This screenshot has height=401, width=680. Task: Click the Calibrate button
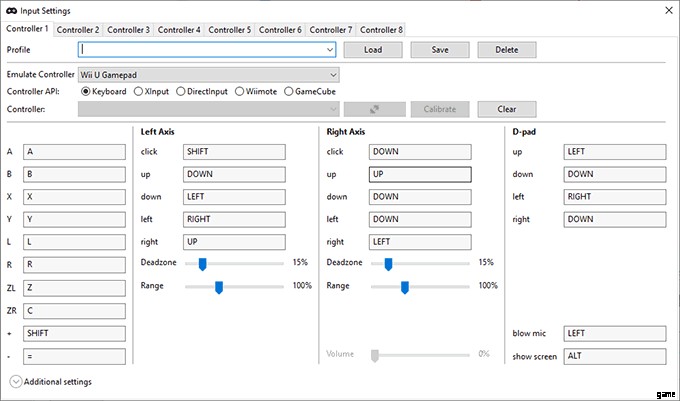click(440, 109)
